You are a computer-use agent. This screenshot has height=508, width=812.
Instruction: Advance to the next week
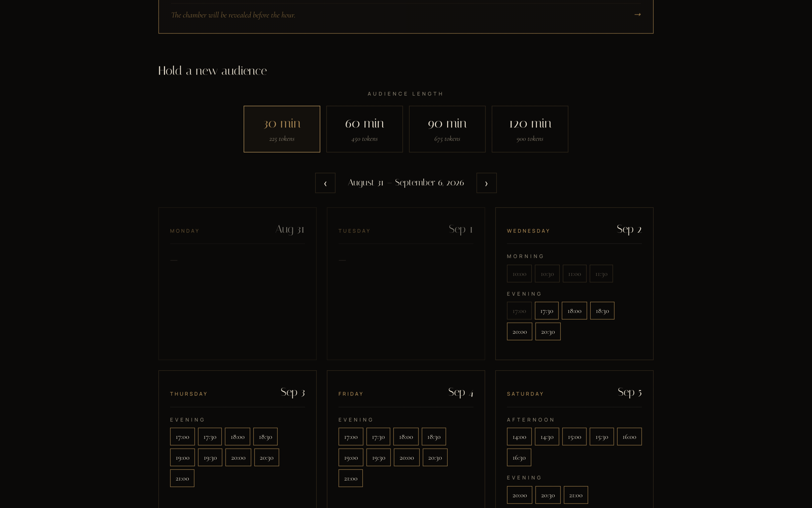tap(486, 183)
